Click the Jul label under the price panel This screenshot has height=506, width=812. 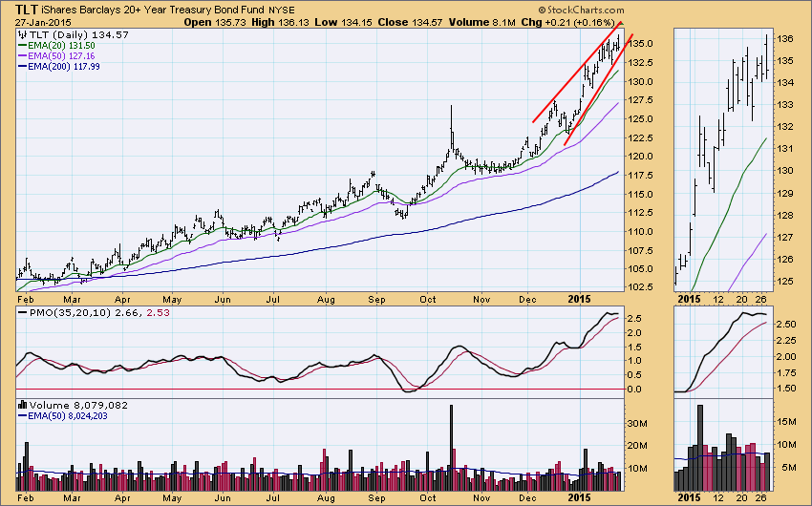click(x=273, y=299)
